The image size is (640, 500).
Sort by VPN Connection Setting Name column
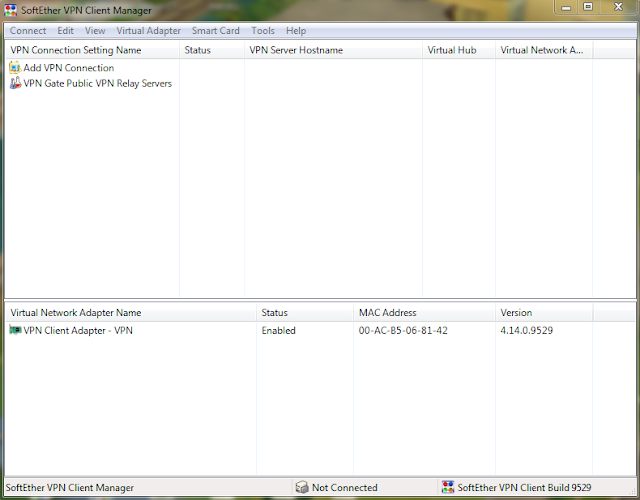click(x=92, y=50)
